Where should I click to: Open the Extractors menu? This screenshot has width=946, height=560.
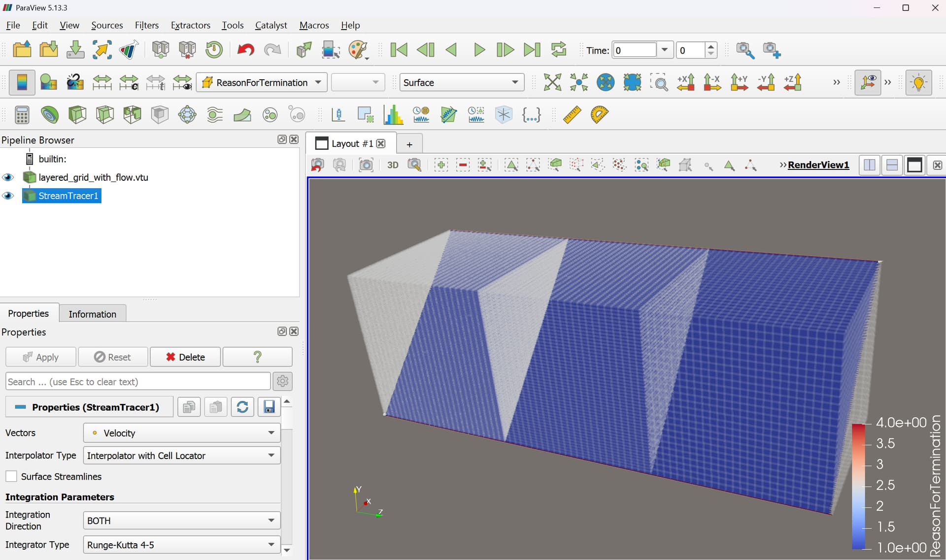tap(190, 25)
